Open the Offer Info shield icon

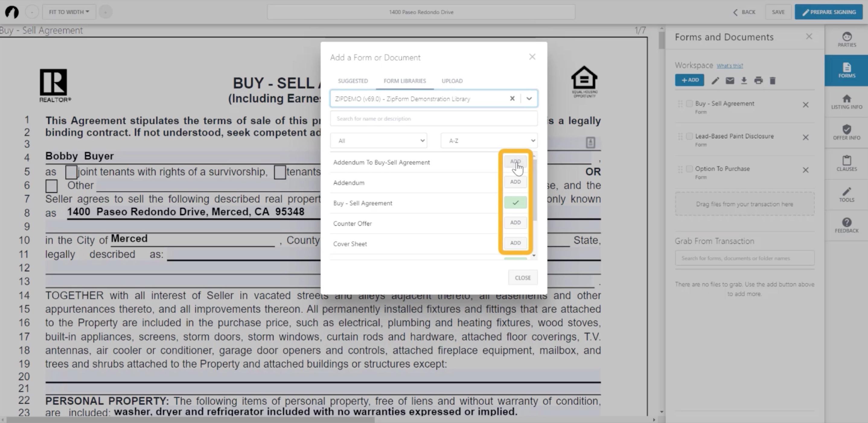coord(847,132)
